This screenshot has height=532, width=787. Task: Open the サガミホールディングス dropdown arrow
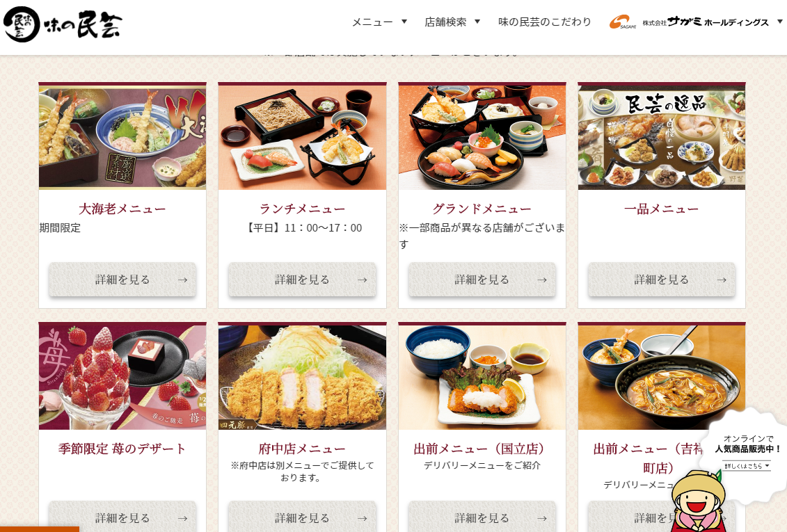click(779, 22)
